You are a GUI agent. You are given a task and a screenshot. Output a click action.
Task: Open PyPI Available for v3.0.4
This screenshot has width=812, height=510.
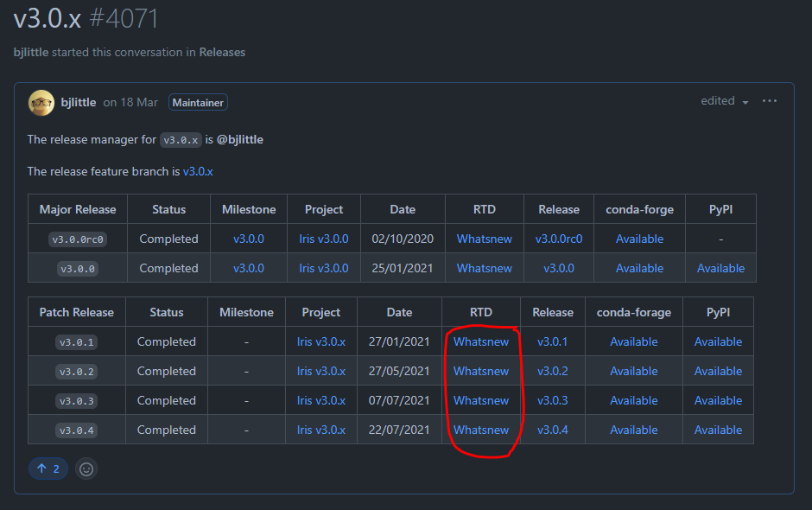point(718,430)
